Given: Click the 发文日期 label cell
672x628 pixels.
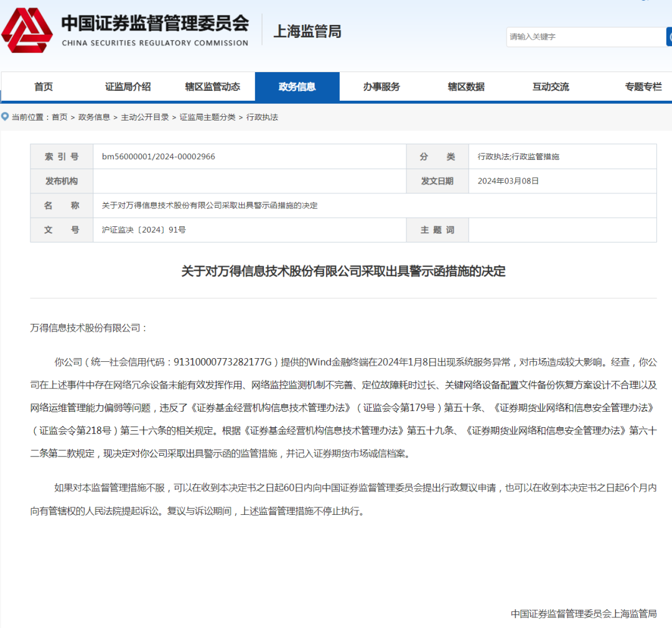Looking at the screenshot, I should pos(437,181).
